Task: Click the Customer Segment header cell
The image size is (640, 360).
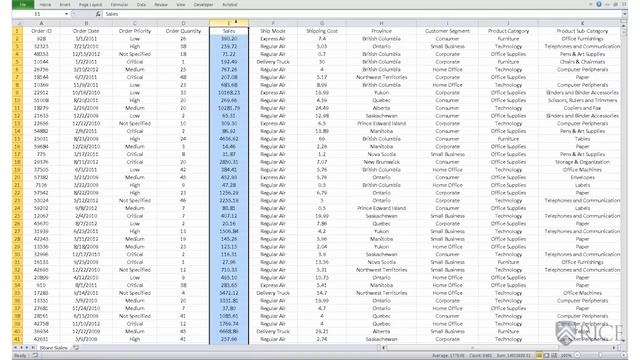Action: pyautogui.click(x=447, y=31)
